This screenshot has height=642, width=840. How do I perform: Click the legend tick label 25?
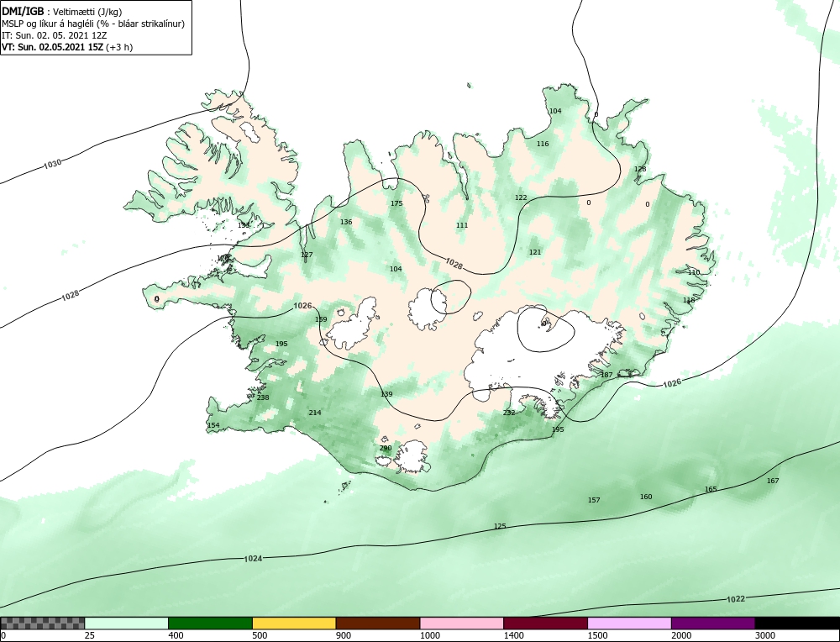89,635
